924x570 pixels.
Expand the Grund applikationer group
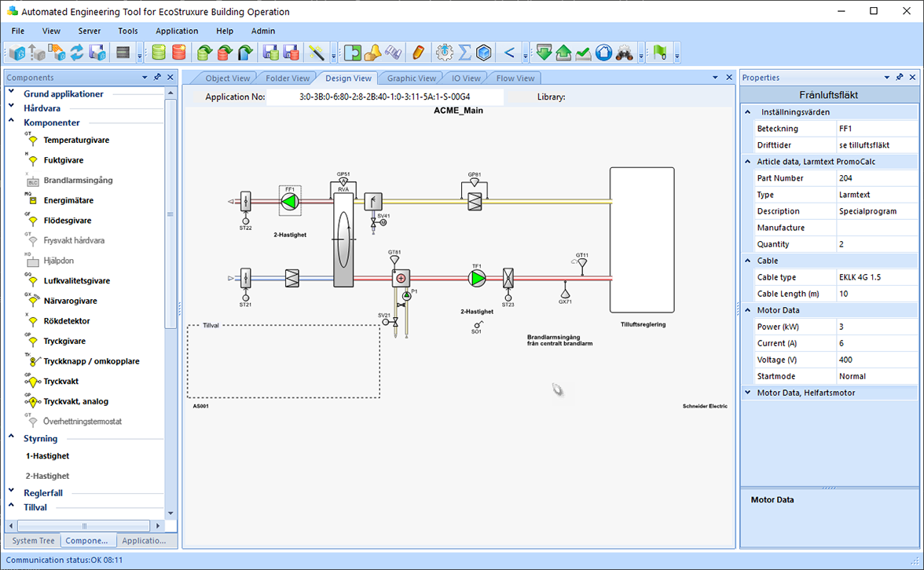pyautogui.click(x=12, y=93)
